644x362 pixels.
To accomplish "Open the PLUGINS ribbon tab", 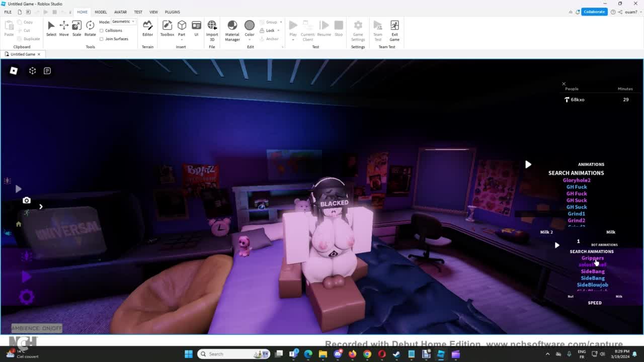I will click(x=172, y=12).
